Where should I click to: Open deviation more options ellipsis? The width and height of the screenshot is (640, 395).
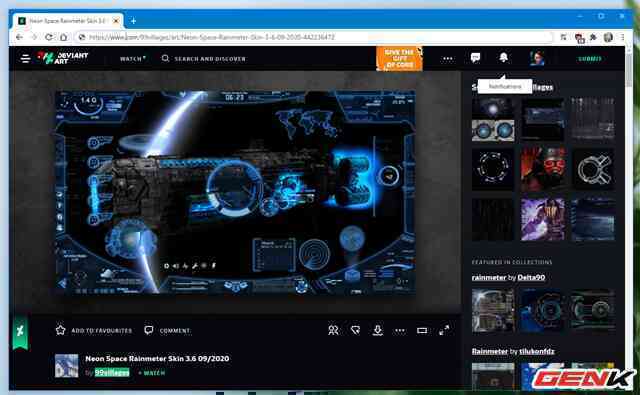[400, 331]
